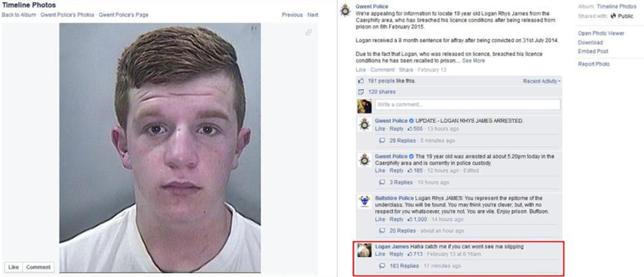Click the Comment button below the photo
Image resolution: width=644 pixels, height=277 pixels.
[x=39, y=267]
